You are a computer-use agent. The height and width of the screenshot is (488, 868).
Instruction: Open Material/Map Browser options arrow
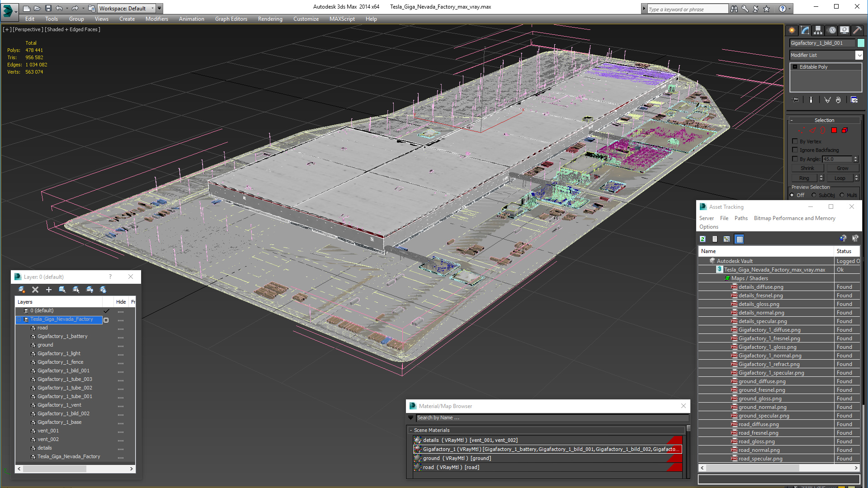(x=411, y=418)
